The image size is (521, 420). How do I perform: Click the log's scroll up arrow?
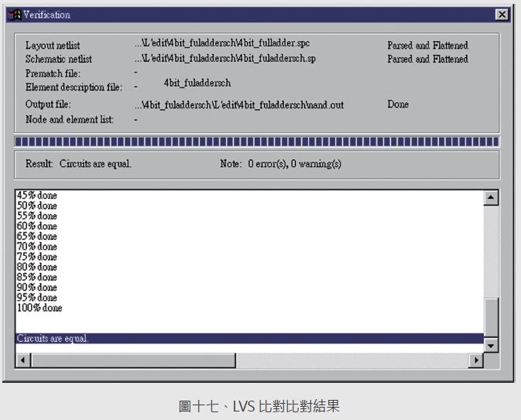pyautogui.click(x=491, y=198)
